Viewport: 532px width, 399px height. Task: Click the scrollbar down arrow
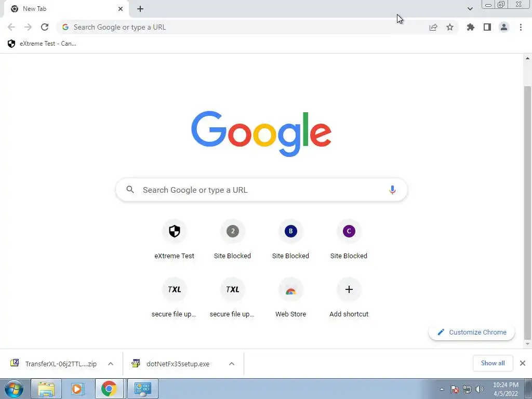point(527,344)
